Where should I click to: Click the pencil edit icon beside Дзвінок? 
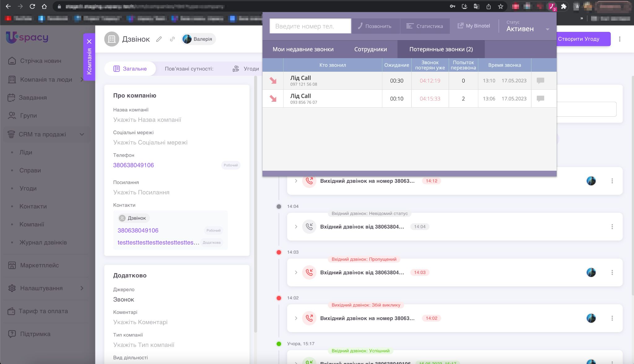tap(159, 39)
